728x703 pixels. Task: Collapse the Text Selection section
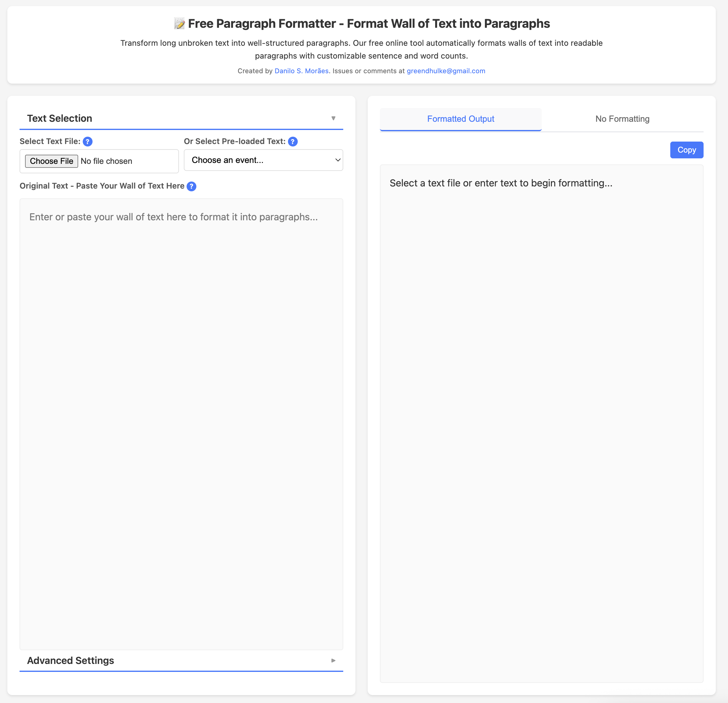pyautogui.click(x=333, y=118)
